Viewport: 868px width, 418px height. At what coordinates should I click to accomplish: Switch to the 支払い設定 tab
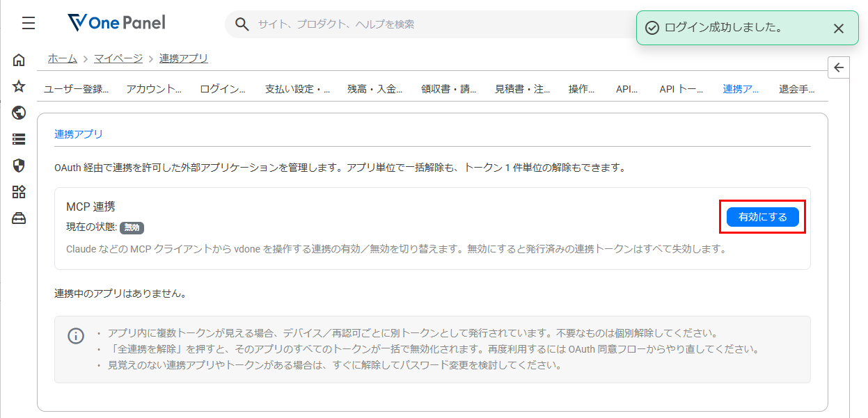pyautogui.click(x=297, y=89)
